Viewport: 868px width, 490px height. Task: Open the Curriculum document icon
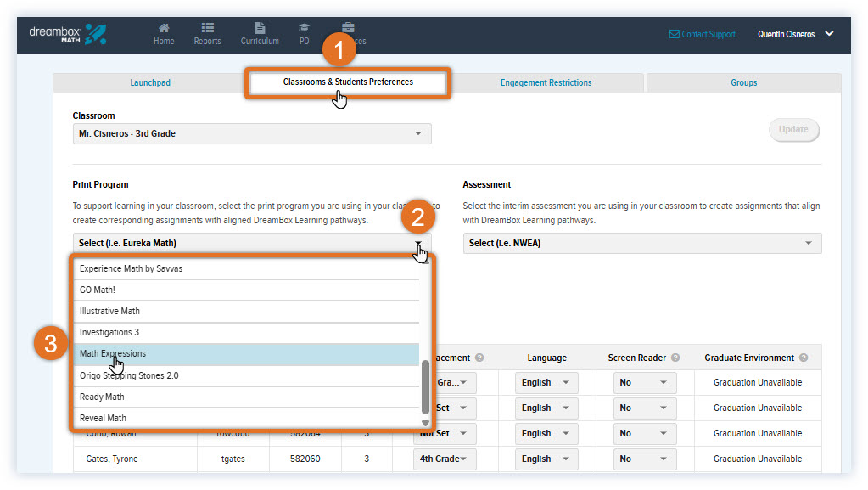(x=260, y=28)
